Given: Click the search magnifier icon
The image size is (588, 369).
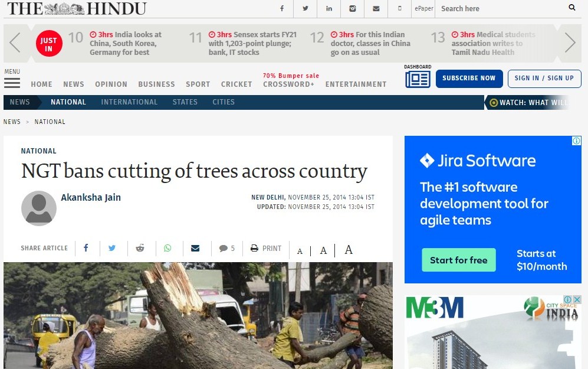Looking at the screenshot, I should pyautogui.click(x=571, y=8).
